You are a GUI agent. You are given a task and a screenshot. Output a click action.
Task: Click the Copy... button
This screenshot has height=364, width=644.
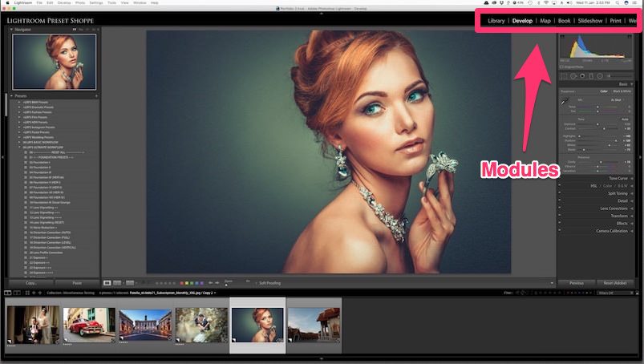[30, 283]
